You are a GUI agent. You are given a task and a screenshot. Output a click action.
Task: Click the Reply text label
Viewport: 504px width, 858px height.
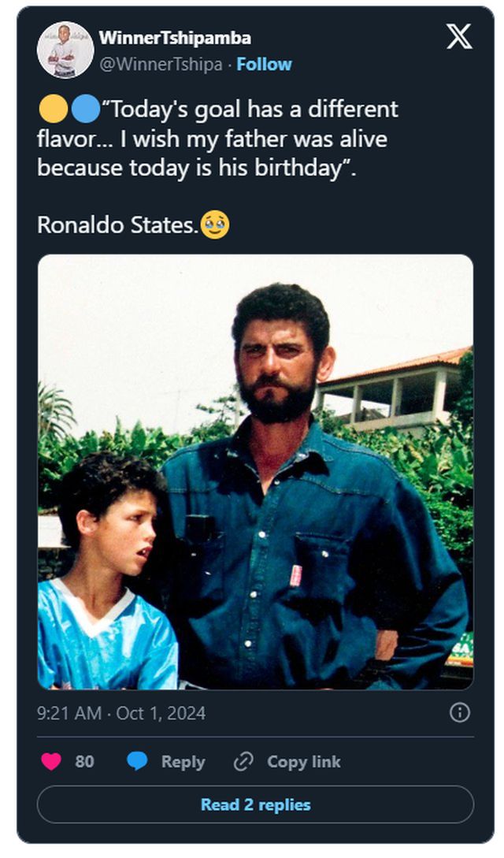tap(183, 761)
